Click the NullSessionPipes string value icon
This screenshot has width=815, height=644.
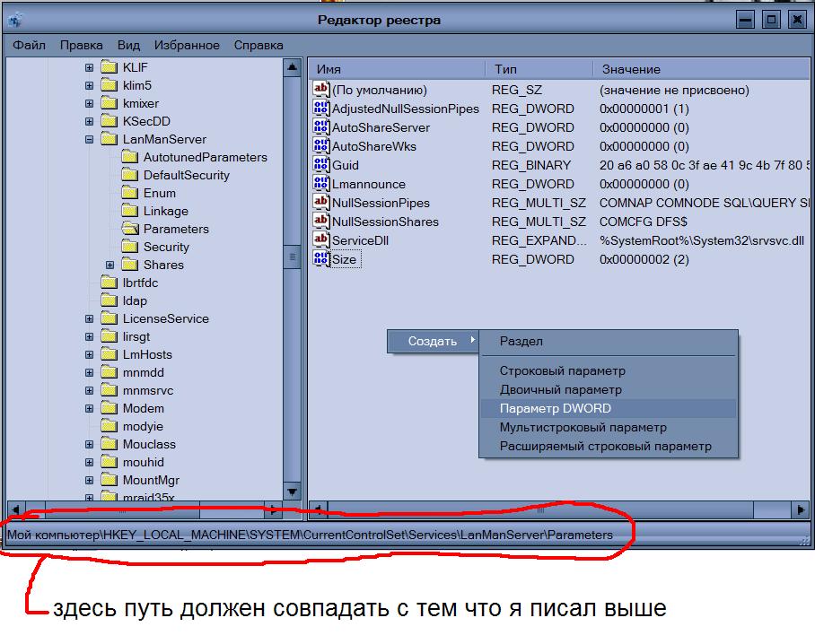321,203
